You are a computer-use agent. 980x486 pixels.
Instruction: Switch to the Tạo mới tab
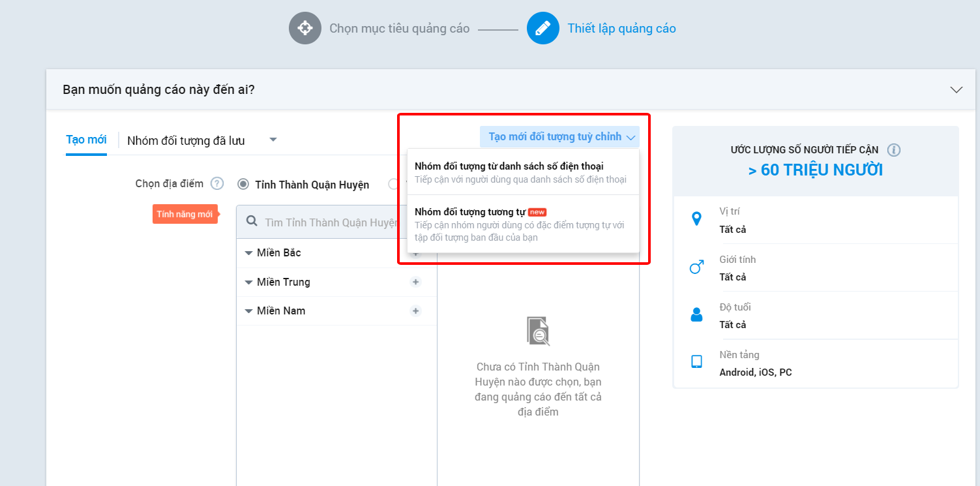pos(86,140)
